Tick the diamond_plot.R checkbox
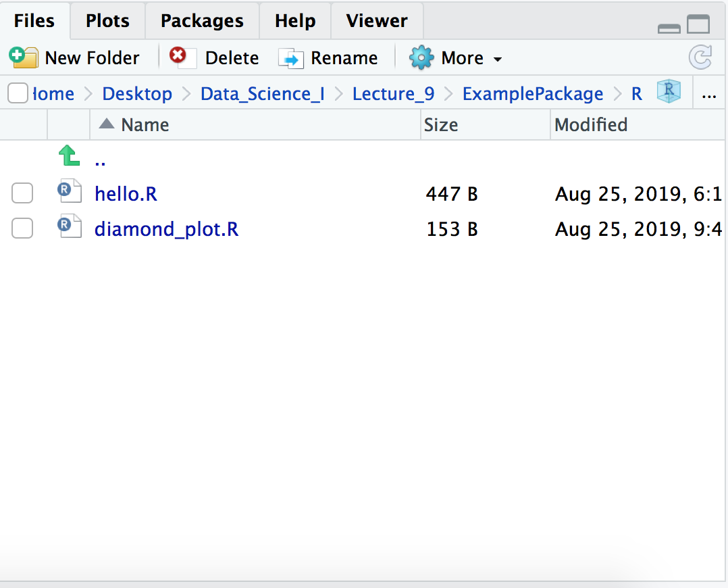 coord(22,229)
